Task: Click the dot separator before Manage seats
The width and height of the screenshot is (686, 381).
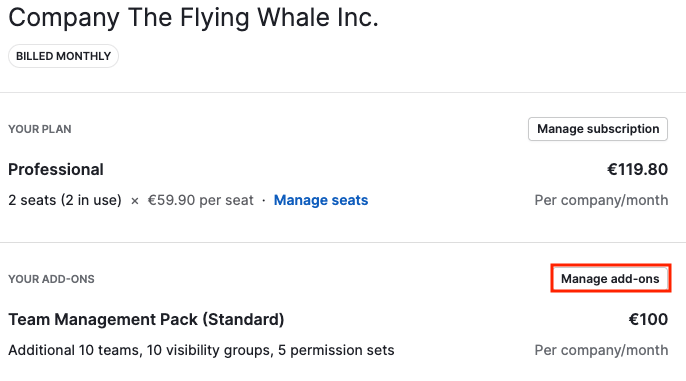Action: 264,200
